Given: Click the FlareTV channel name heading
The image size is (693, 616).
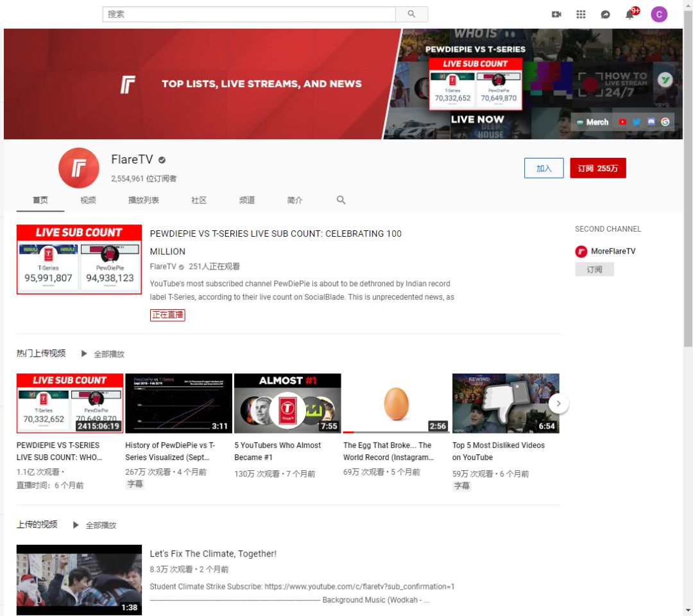Looking at the screenshot, I should (132, 160).
